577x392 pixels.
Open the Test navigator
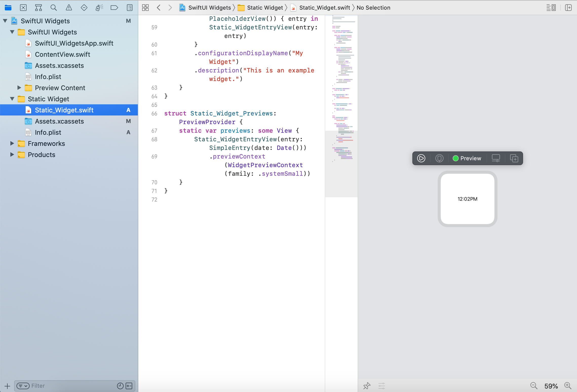(x=84, y=8)
